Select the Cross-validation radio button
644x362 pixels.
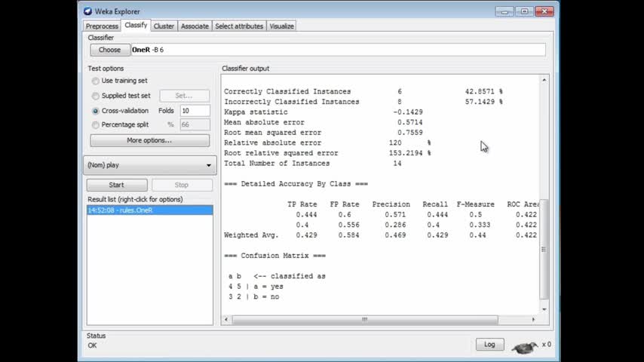tap(95, 111)
